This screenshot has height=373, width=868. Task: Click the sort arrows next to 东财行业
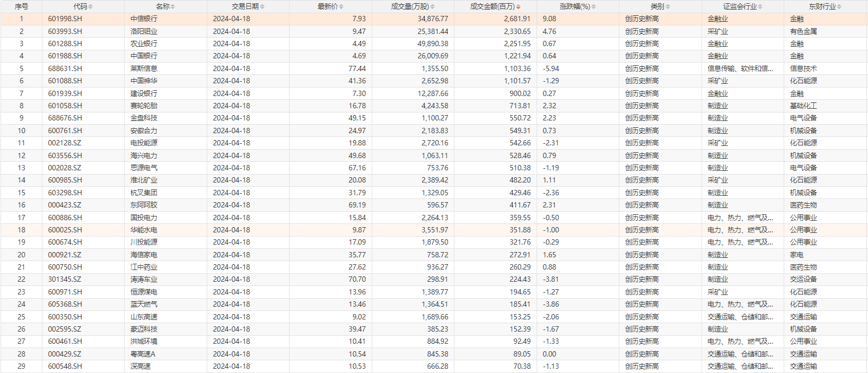click(839, 7)
